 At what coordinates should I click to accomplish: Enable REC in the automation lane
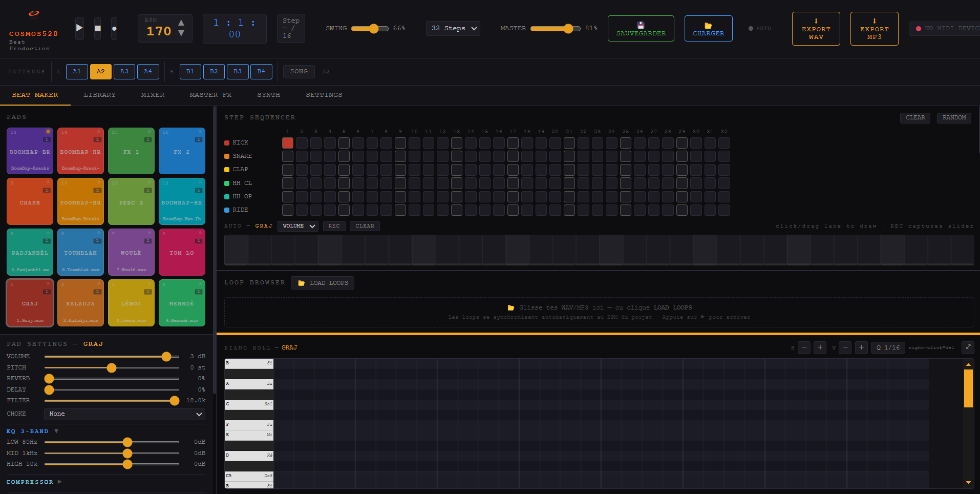[x=334, y=226]
